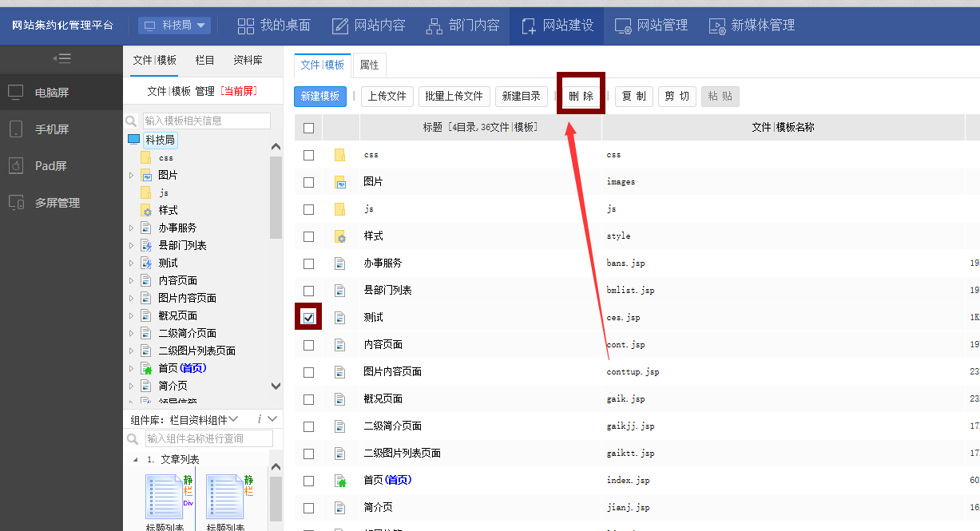Expand the 首页 tree node

click(131, 368)
